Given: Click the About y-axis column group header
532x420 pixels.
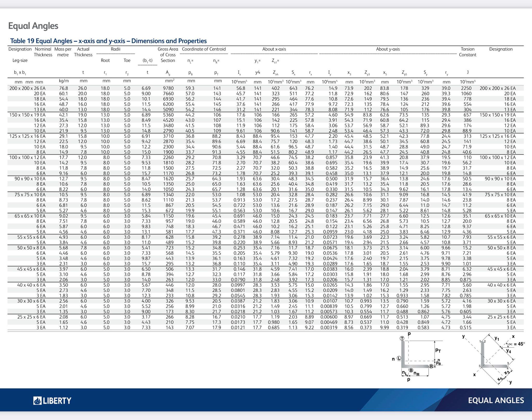Looking at the screenshot, I should [388, 49].
